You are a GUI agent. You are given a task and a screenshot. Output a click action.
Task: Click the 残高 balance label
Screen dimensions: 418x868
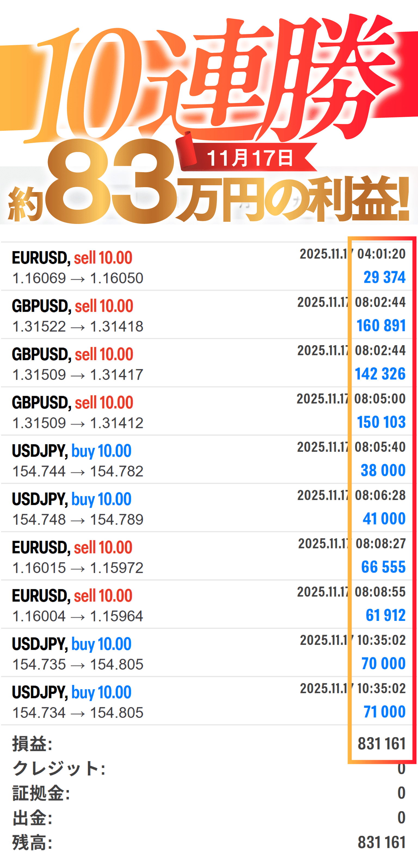[32, 842]
